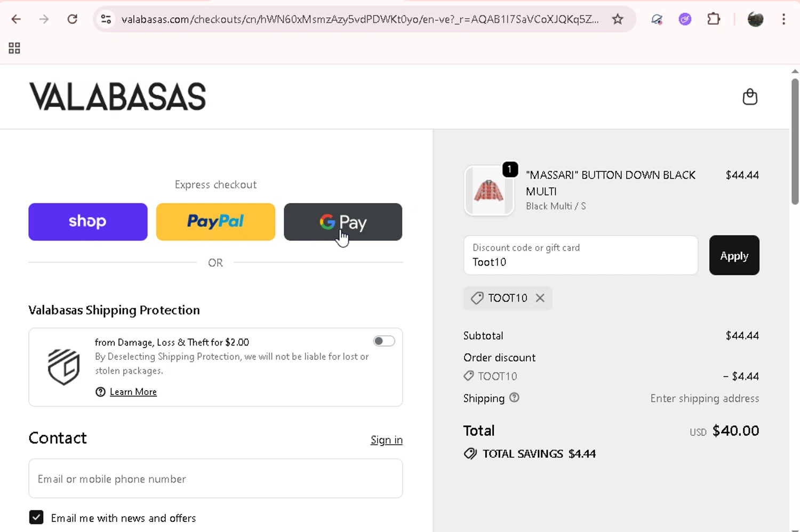Image resolution: width=800 pixels, height=532 pixels.
Task: Click the page vertical scrollbar
Action: pyautogui.click(x=795, y=142)
